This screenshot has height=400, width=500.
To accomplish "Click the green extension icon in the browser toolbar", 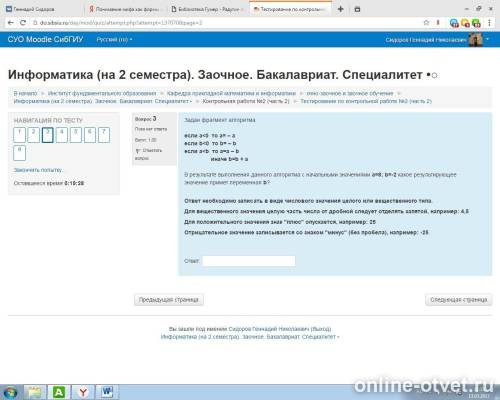I will [x=476, y=23].
